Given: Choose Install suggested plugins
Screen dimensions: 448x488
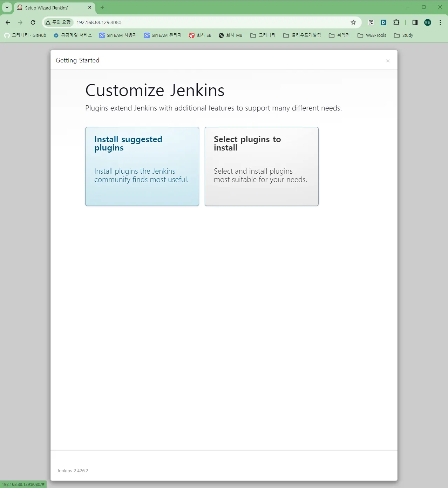Looking at the screenshot, I should [142, 166].
